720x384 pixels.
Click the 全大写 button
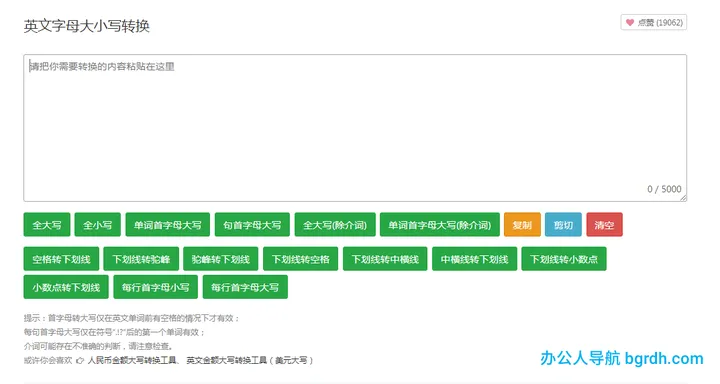[47, 225]
